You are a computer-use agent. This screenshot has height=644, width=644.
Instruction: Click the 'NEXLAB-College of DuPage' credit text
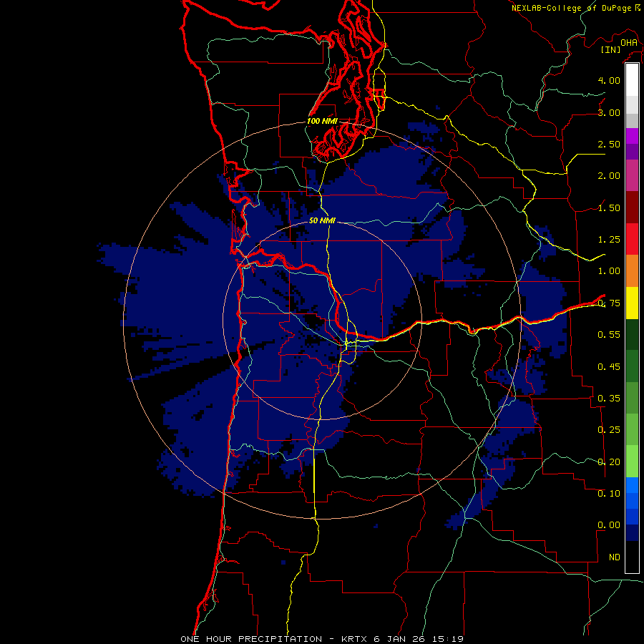pos(572,8)
